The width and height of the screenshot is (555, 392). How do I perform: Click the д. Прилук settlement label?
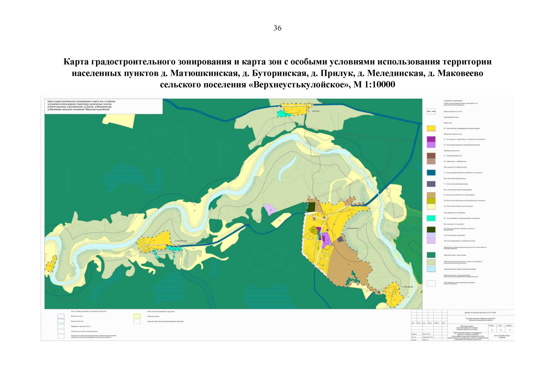coord(316,110)
